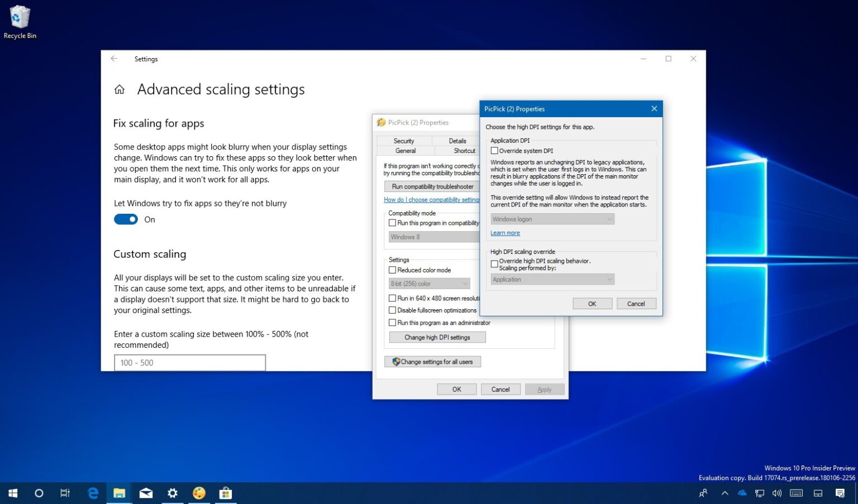The height and width of the screenshot is (504, 858).
Task: Enable Run this program as an administrator
Action: (x=392, y=323)
